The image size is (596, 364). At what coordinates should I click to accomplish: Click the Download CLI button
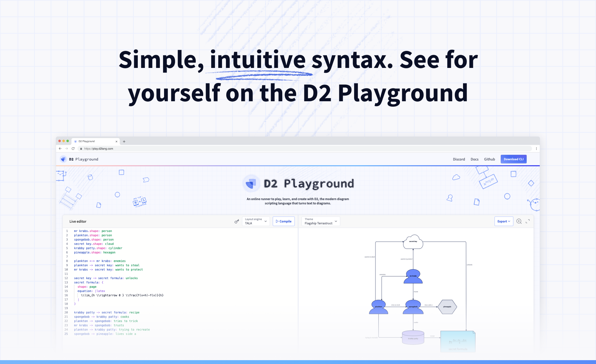(514, 159)
